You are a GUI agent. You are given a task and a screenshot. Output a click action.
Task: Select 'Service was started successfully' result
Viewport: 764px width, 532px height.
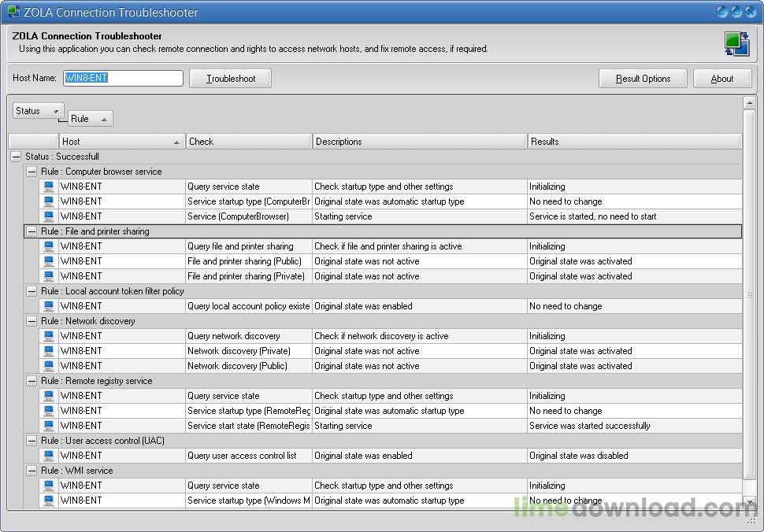tap(634, 426)
